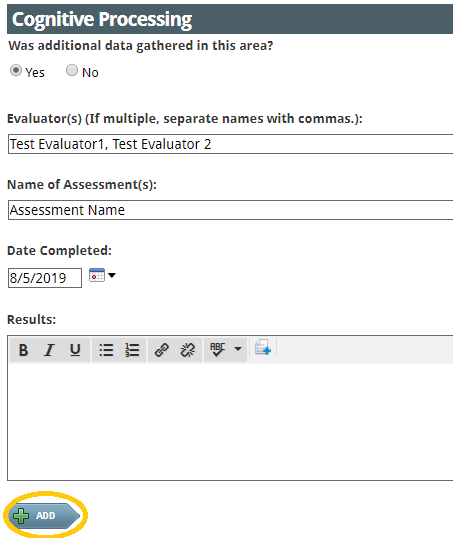
Task: Open the date picker dropdown arrow
Action: coord(112,275)
